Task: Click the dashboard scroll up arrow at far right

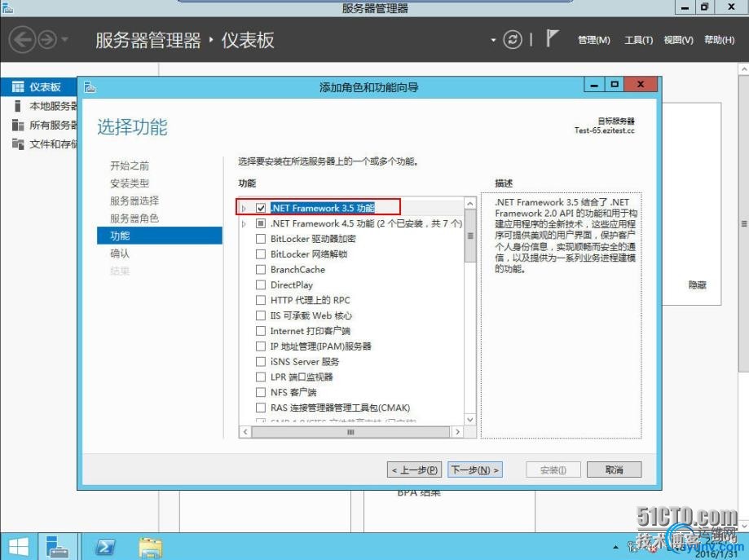Action: click(744, 69)
